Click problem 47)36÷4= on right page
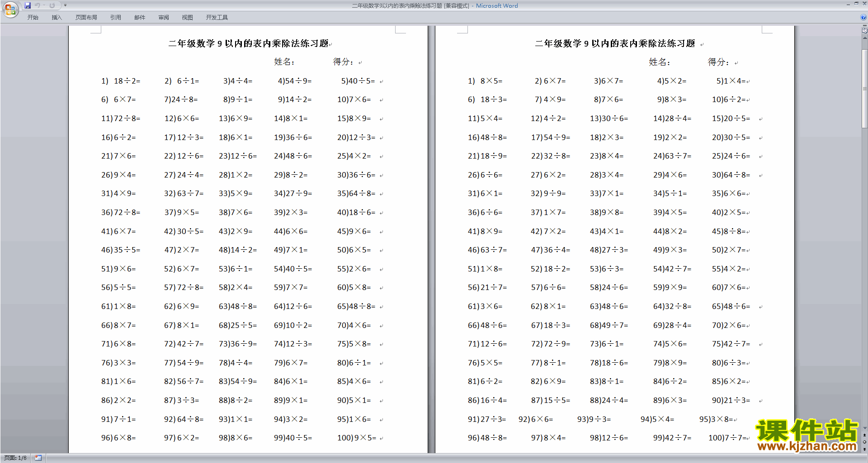Screen dimensions: 868x463 551,250
